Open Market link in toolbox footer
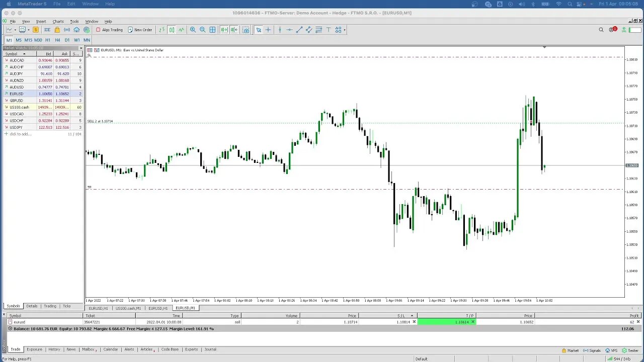644x362 pixels. click(570, 350)
